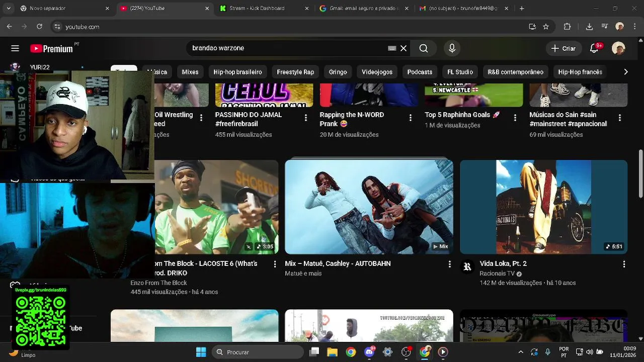The height and width of the screenshot is (362, 644).
Task: Start voice search with the microphone
Action: click(x=452, y=48)
